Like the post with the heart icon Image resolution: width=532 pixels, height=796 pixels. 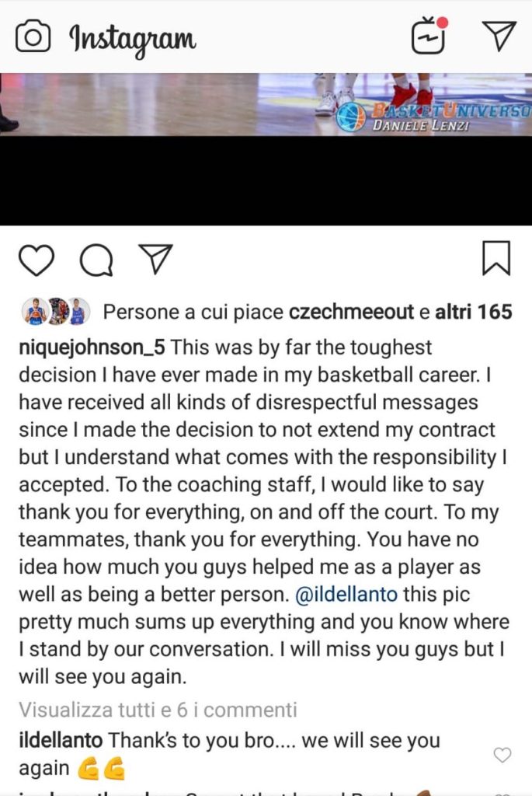point(36,260)
